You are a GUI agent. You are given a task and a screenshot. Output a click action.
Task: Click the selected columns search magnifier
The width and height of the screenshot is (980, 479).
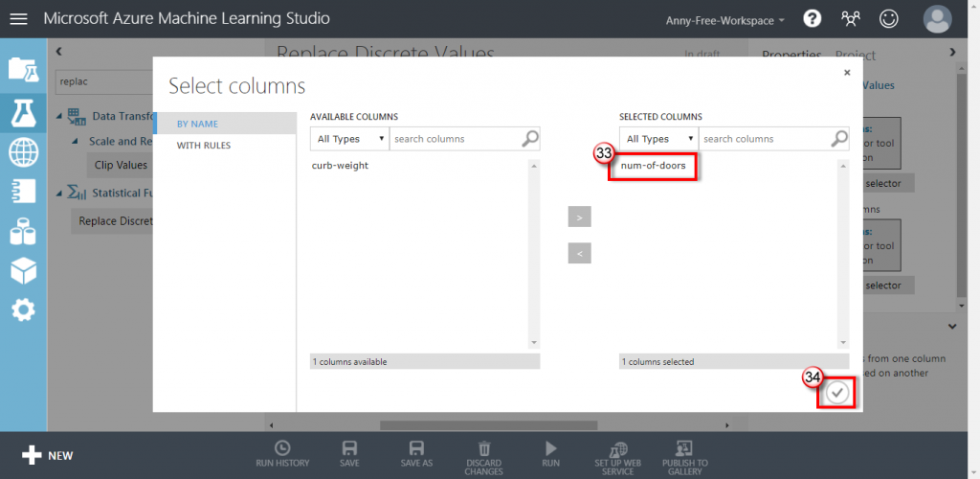point(839,139)
